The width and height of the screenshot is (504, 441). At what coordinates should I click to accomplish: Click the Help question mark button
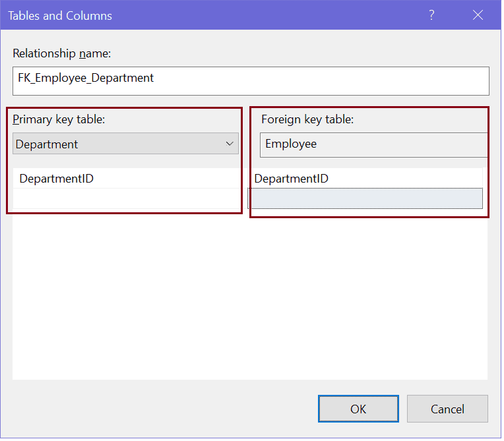[x=432, y=15]
